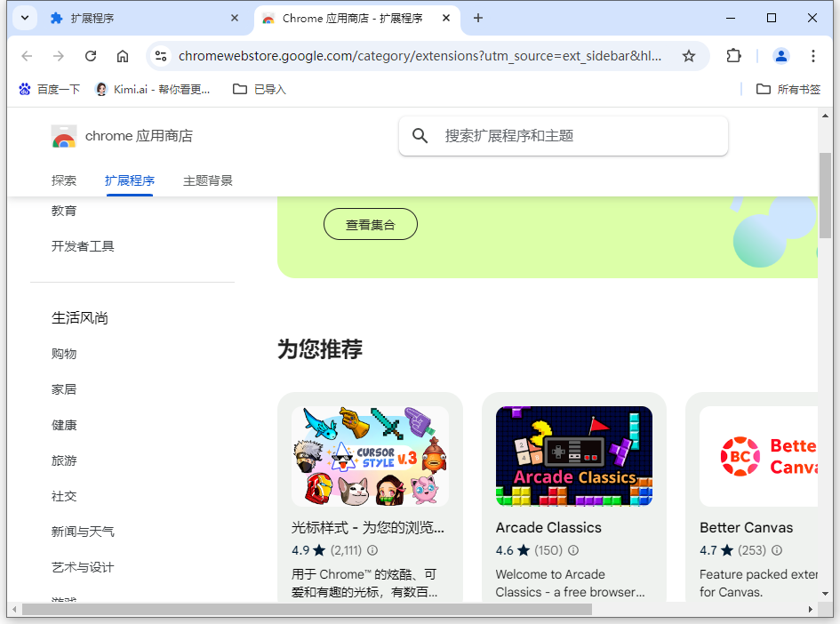Open the Cursor Style extension thumbnail

click(370, 456)
